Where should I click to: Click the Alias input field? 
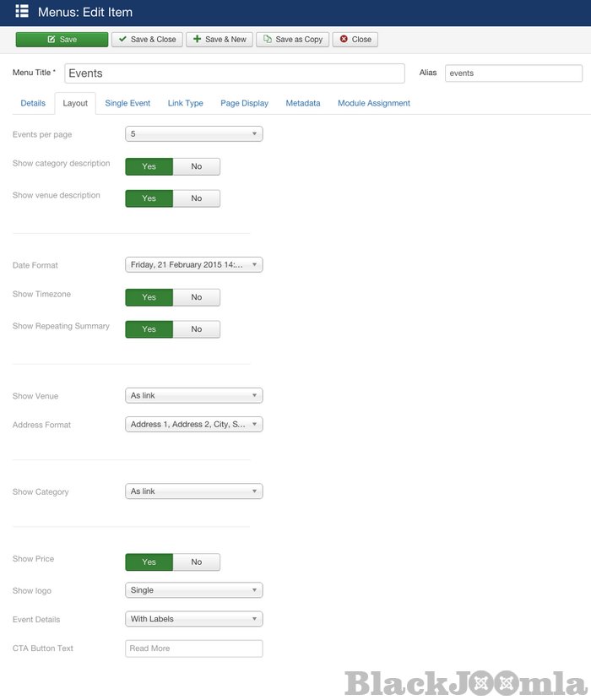(x=512, y=73)
